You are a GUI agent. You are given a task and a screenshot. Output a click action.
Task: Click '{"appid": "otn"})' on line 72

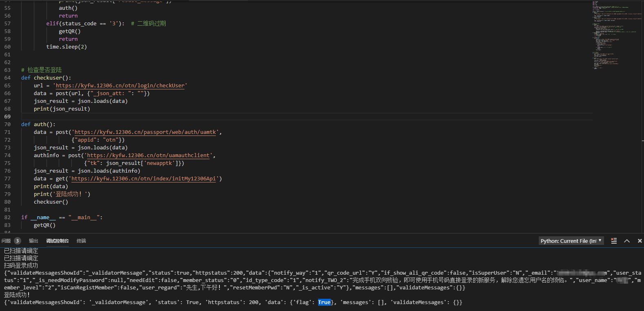pos(98,140)
